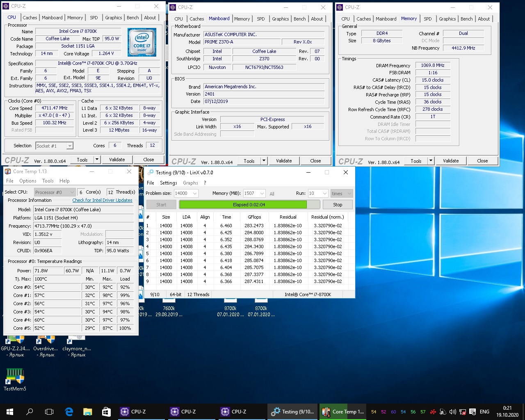Click the LinX elapsed time progress bar
Image resolution: width=525 pixels, height=420 pixels.
pyautogui.click(x=249, y=205)
